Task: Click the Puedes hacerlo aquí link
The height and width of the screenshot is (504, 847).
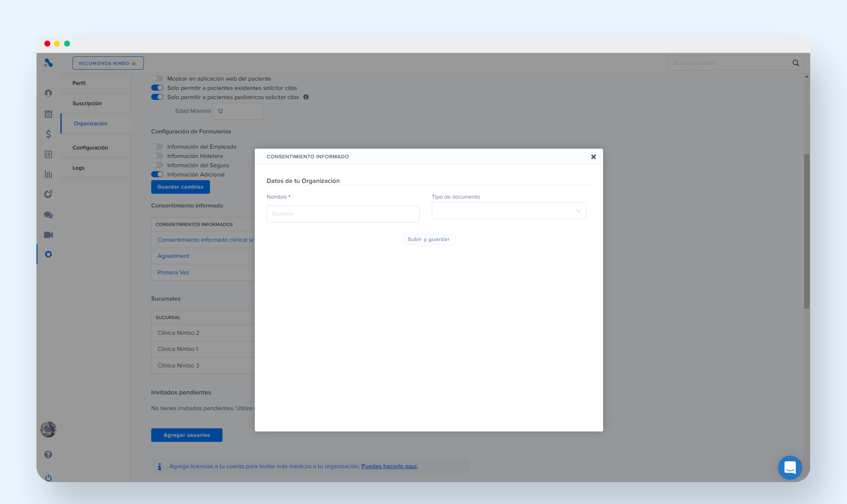Action: click(x=389, y=466)
